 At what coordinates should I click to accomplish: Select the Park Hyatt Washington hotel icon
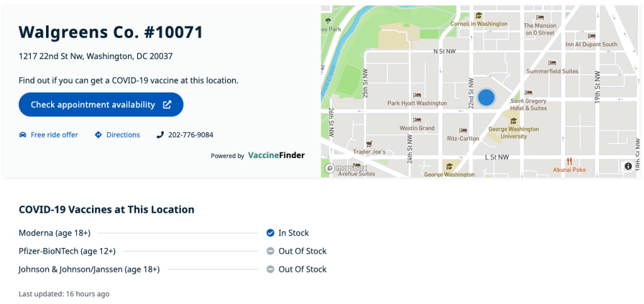(417, 95)
